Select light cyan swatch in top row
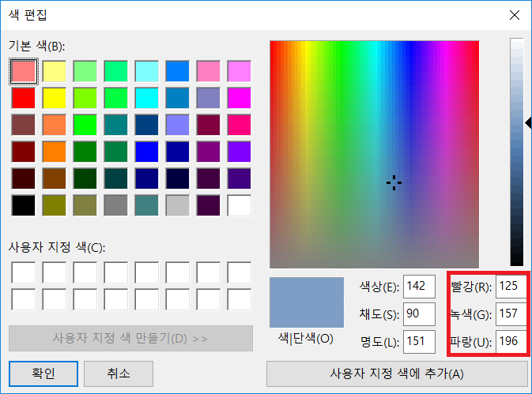This screenshot has width=532, height=394. click(146, 71)
